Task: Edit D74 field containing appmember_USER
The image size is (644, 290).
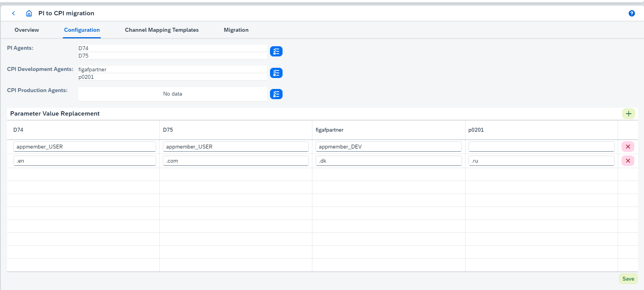Action: pos(85,147)
